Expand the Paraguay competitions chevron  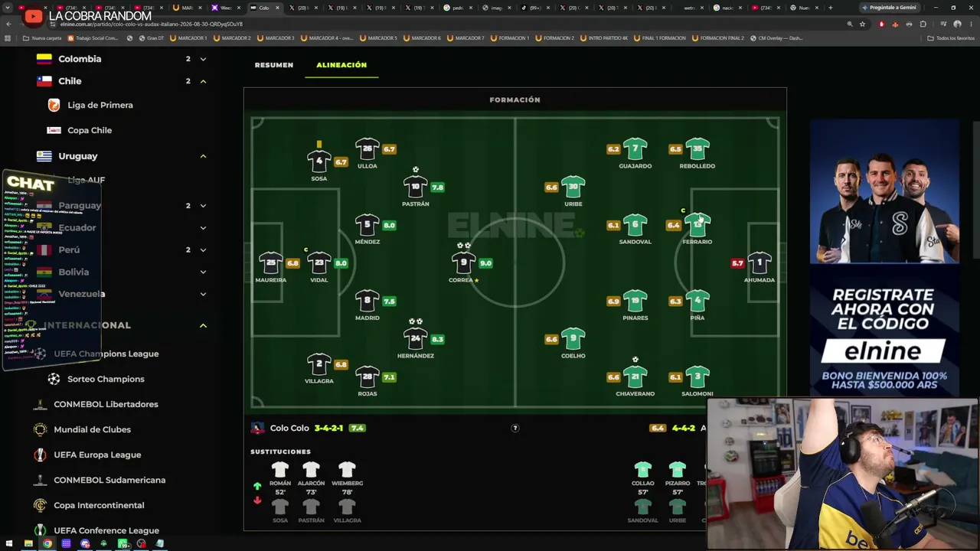[x=203, y=206]
